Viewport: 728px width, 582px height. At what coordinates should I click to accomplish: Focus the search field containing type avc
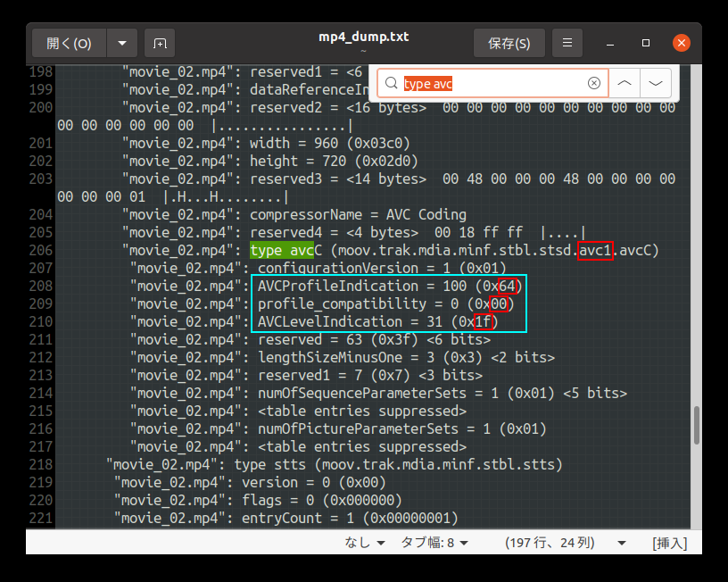492,83
